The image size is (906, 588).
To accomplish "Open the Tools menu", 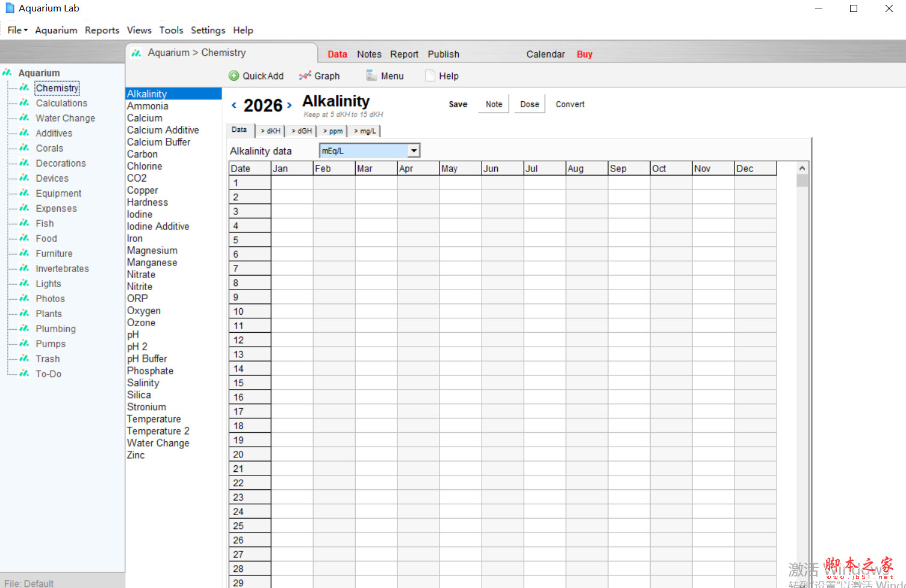I will pos(171,30).
